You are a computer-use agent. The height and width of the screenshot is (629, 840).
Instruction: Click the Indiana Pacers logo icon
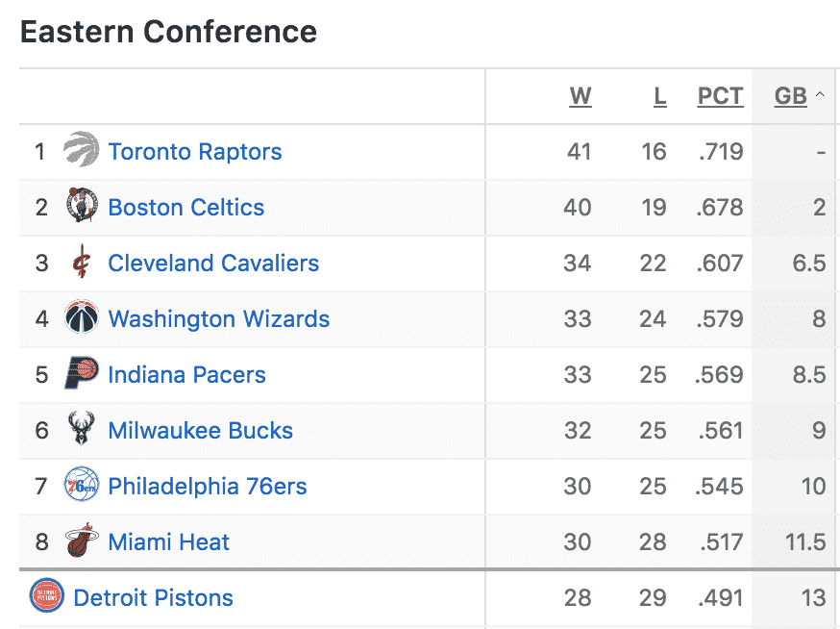[82, 372]
